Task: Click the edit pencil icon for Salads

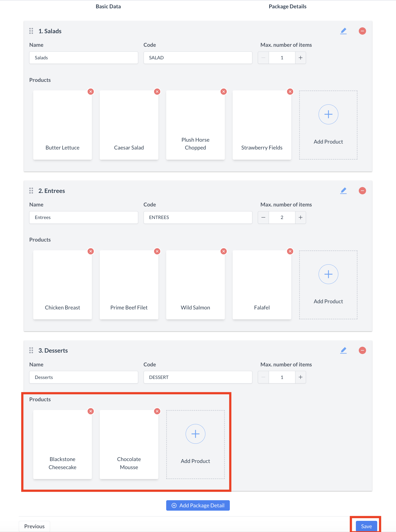Action: tap(343, 31)
